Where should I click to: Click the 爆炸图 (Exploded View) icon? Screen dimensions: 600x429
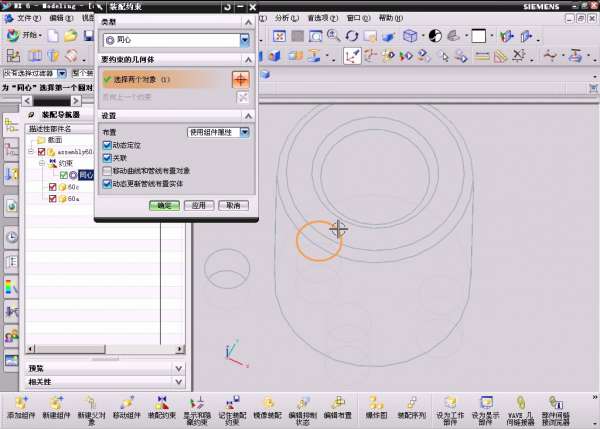click(x=375, y=404)
